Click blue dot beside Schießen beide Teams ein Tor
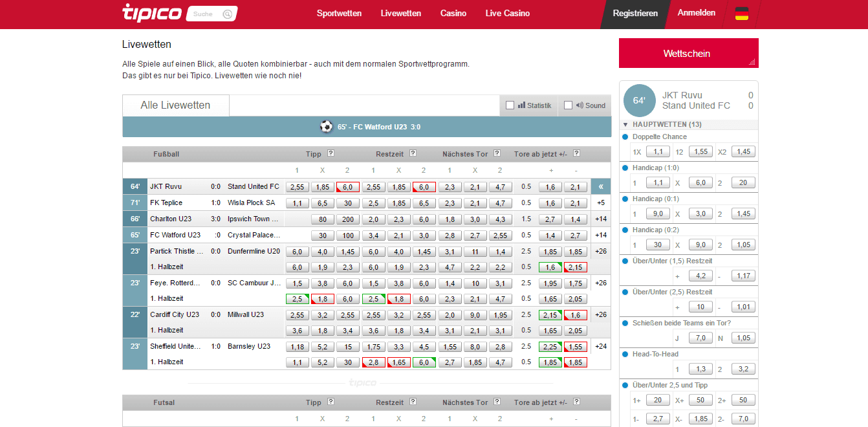 pos(625,323)
